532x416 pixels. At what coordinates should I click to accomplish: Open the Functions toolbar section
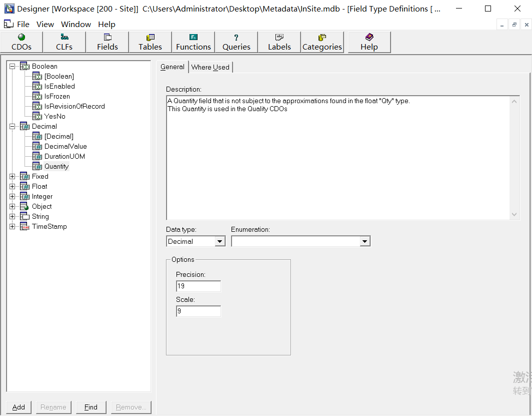click(193, 42)
